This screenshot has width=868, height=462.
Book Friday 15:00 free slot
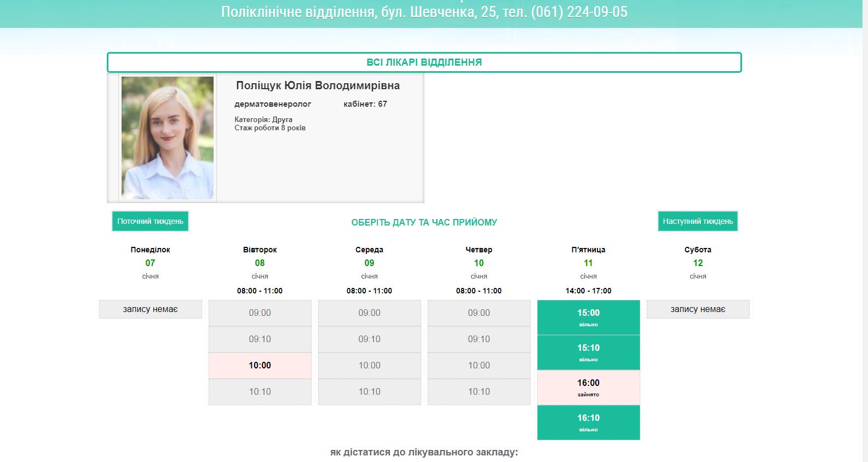[588, 317]
